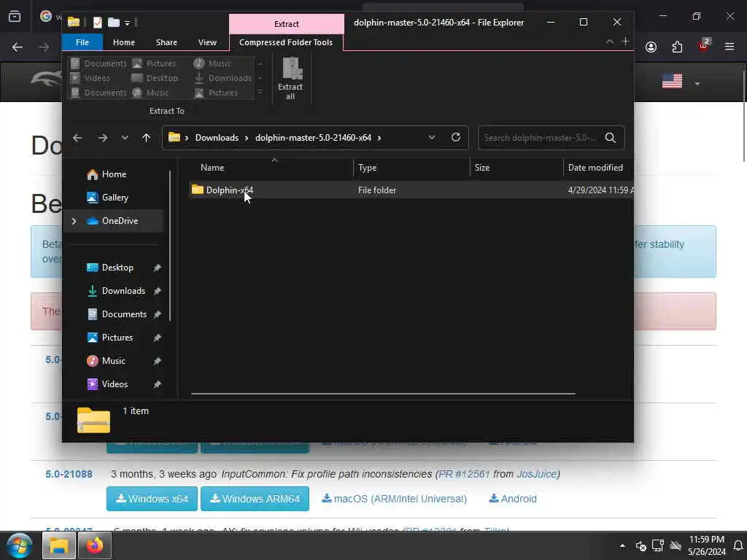The width and height of the screenshot is (747, 560).
Task: Open pinned Desktop in navigation pane
Action: 117,268
